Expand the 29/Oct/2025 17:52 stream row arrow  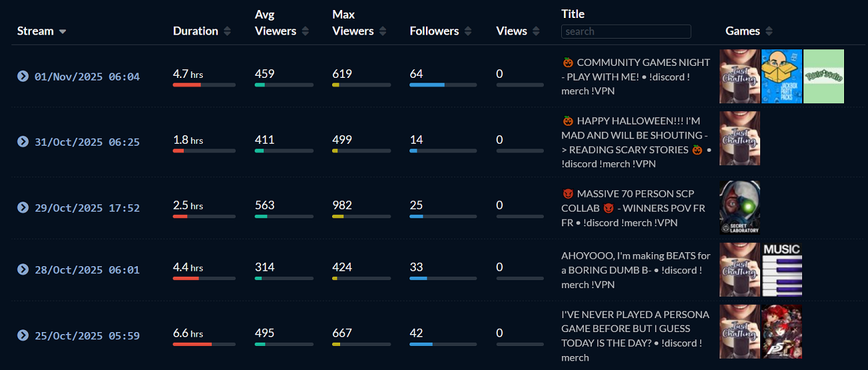coord(23,208)
